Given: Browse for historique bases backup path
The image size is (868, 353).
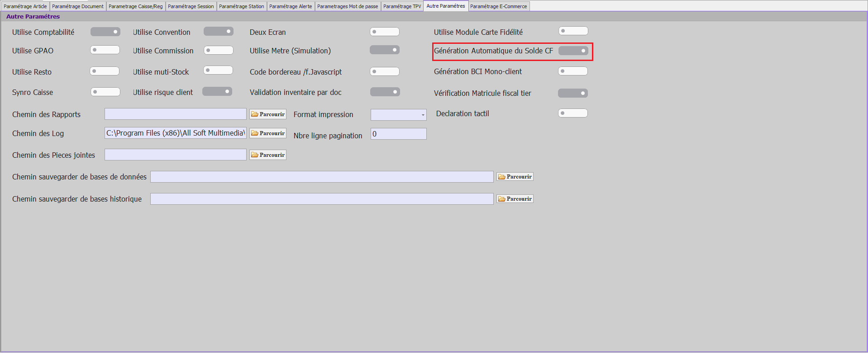Looking at the screenshot, I should [515, 199].
